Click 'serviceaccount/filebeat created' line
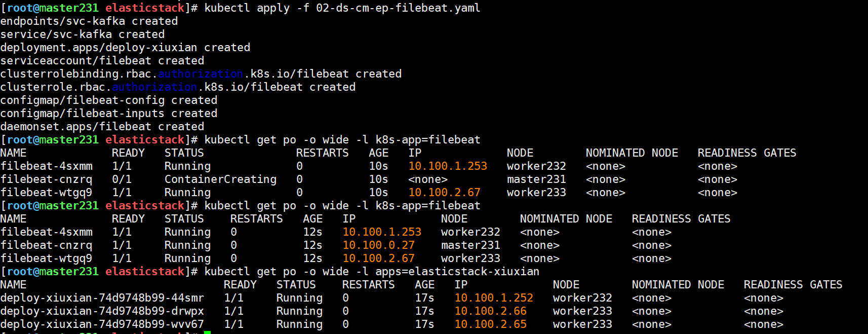This screenshot has width=868, height=334. tap(102, 61)
